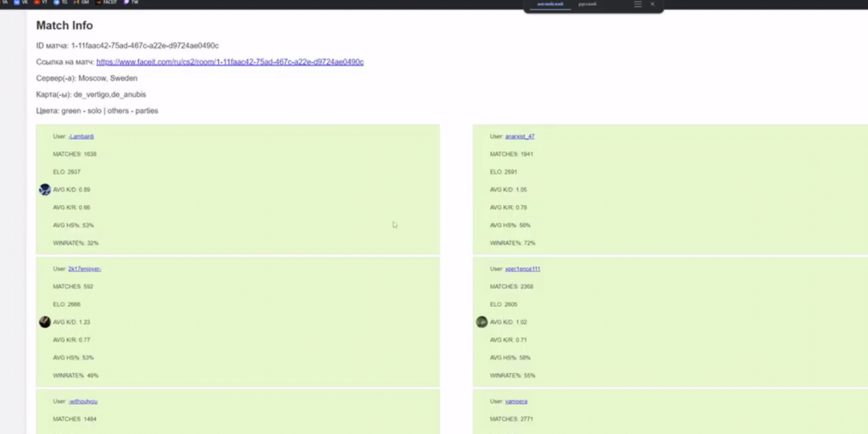Open the GM Gmail bookmark
This screenshot has height=434, width=868.
coord(81,3)
